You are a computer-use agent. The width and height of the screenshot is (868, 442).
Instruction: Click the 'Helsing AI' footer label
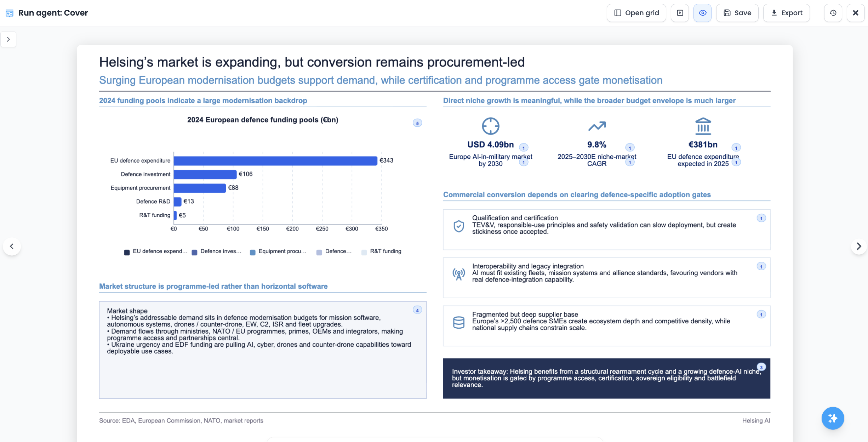click(756, 421)
